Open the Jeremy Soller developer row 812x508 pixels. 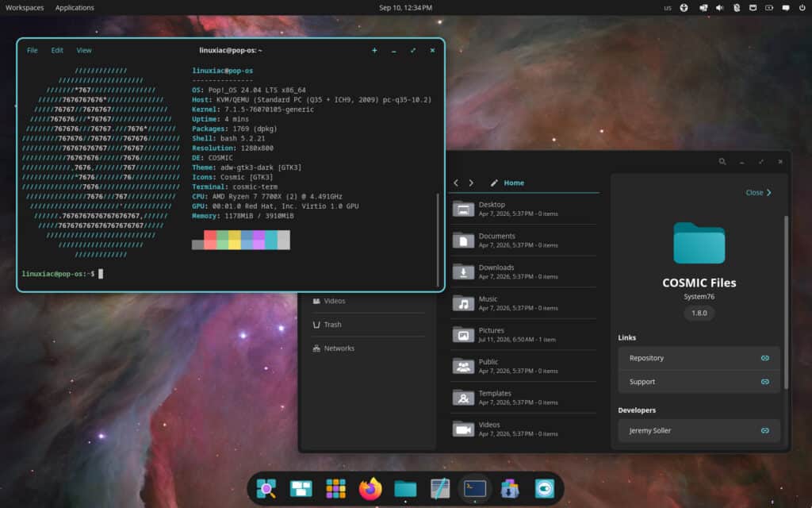(x=699, y=431)
